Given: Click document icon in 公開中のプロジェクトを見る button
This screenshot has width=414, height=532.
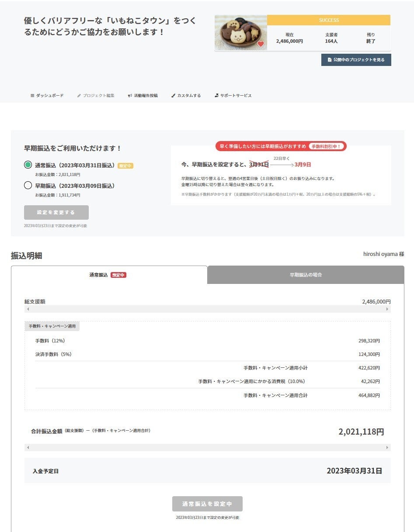Looking at the screenshot, I should point(330,60).
